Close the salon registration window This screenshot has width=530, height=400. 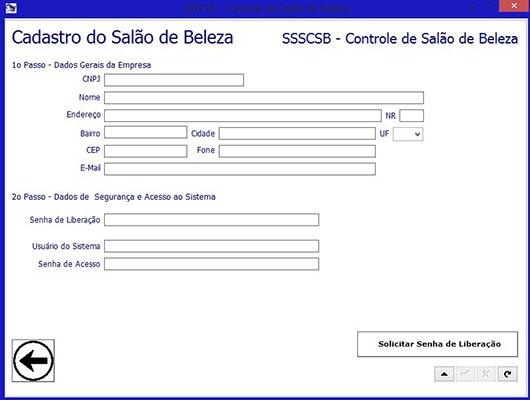[x=514, y=6]
